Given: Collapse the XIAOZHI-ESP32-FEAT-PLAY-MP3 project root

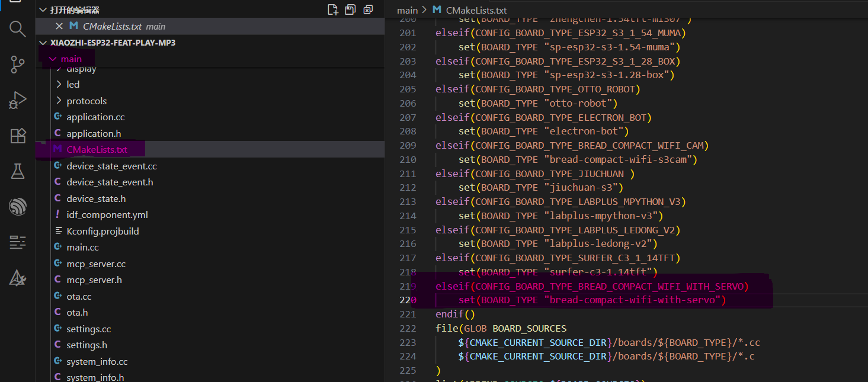Looking at the screenshot, I should coord(43,43).
